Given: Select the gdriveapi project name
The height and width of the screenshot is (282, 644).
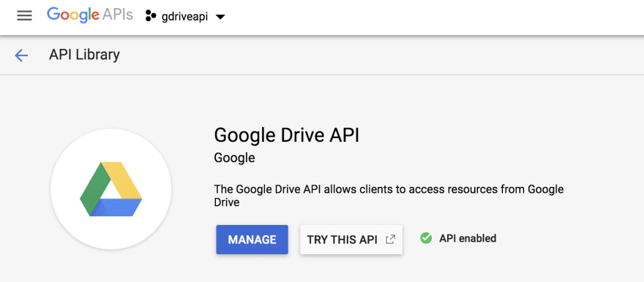Looking at the screenshot, I should [x=184, y=17].
